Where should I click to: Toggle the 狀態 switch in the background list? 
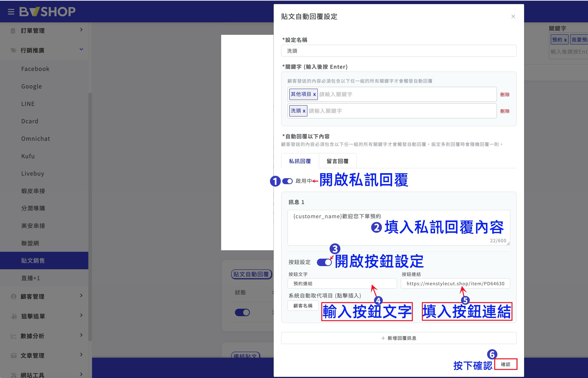click(x=242, y=312)
